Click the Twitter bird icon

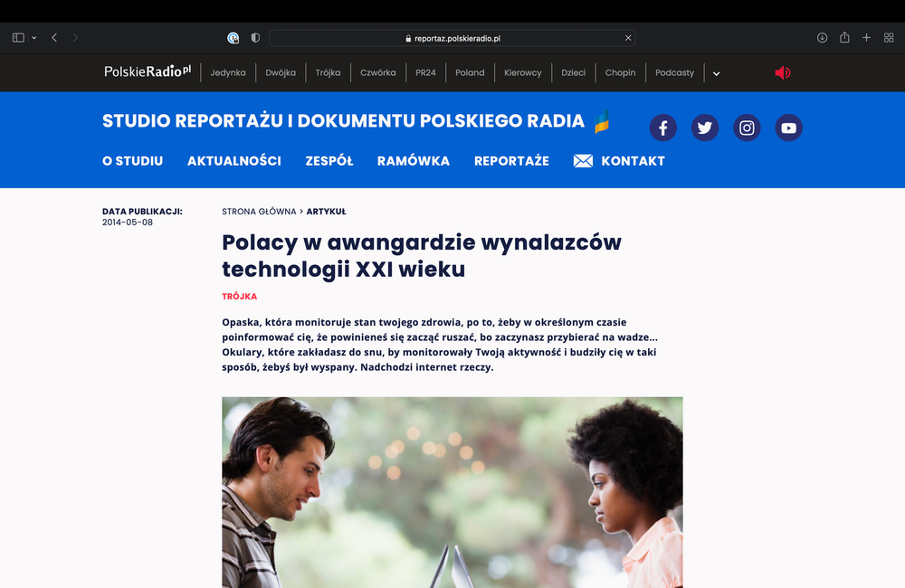(x=705, y=128)
